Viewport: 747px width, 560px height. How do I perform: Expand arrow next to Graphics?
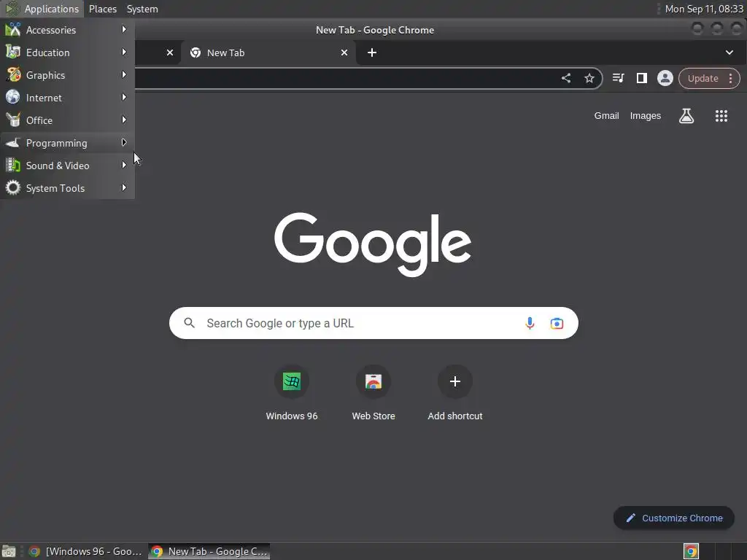coord(124,75)
